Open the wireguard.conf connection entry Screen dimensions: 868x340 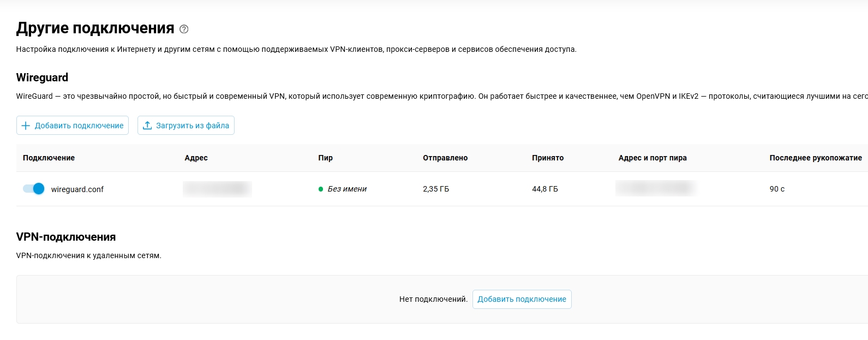tap(77, 189)
